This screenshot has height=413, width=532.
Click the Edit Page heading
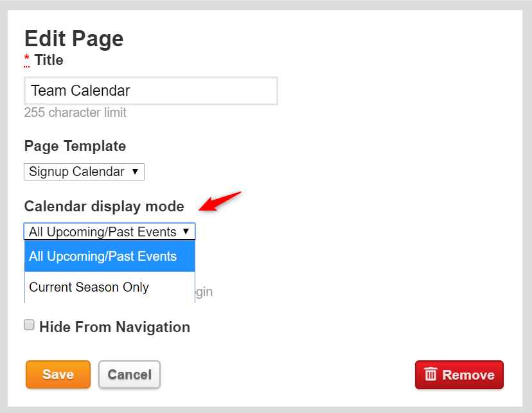[x=74, y=39]
